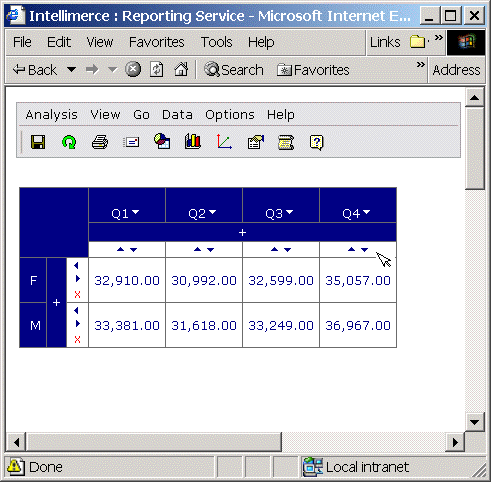The height and width of the screenshot is (482, 491).
Task: Open the Data menu
Action: point(177,115)
